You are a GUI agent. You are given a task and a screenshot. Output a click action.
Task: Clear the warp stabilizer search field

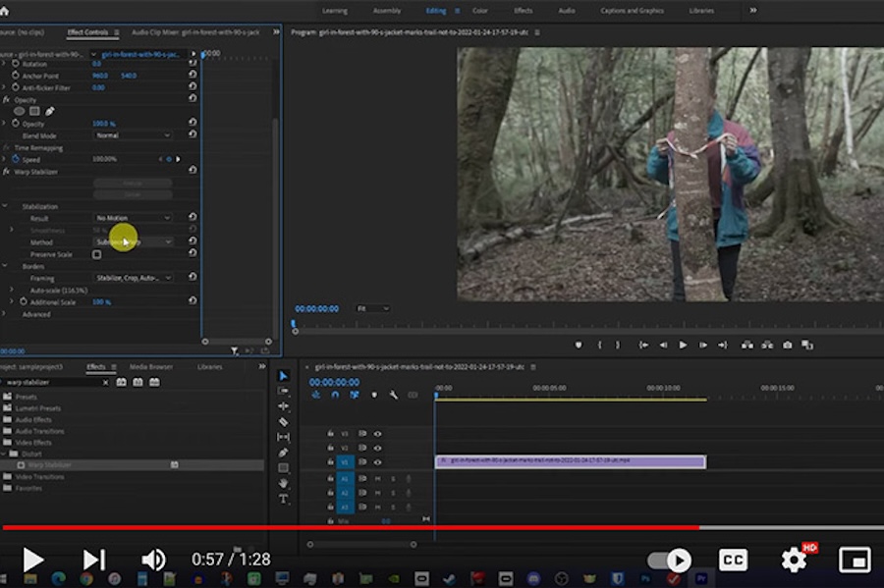pos(105,383)
